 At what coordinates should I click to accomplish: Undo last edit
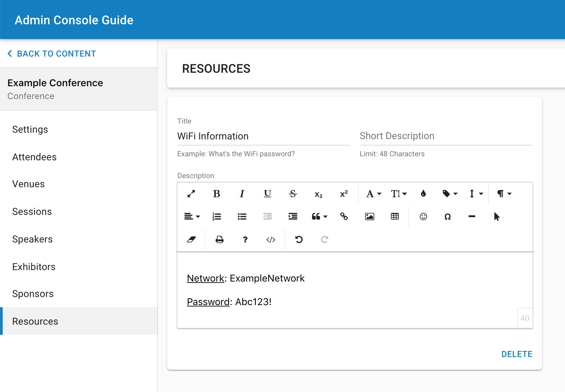(x=299, y=239)
